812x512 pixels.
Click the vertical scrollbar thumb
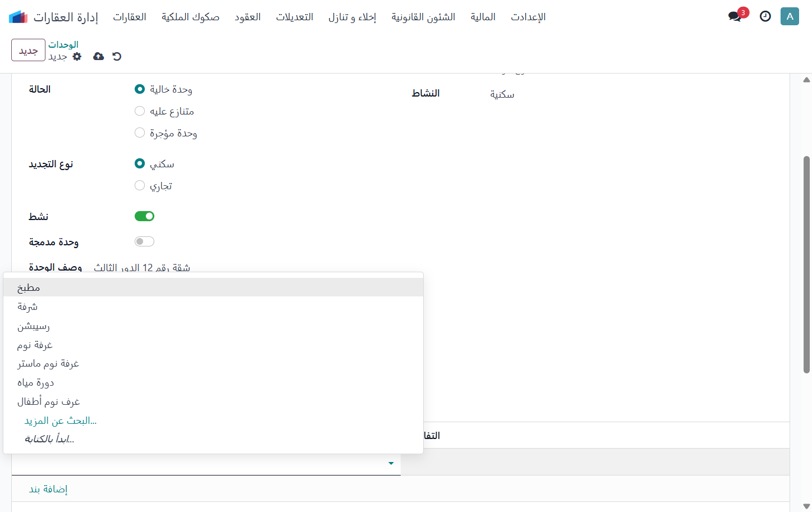coord(806,264)
